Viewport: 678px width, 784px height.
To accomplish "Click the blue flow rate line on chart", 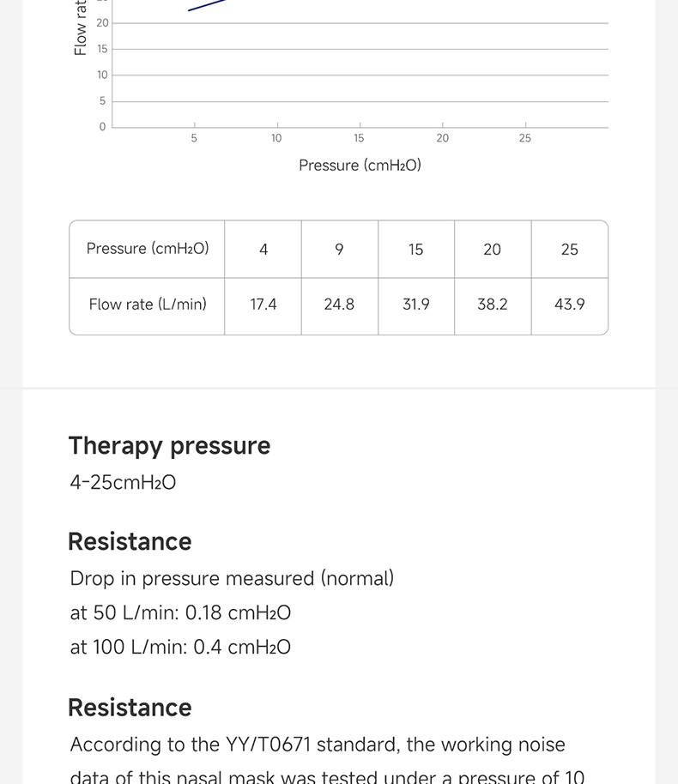I will [x=207, y=5].
